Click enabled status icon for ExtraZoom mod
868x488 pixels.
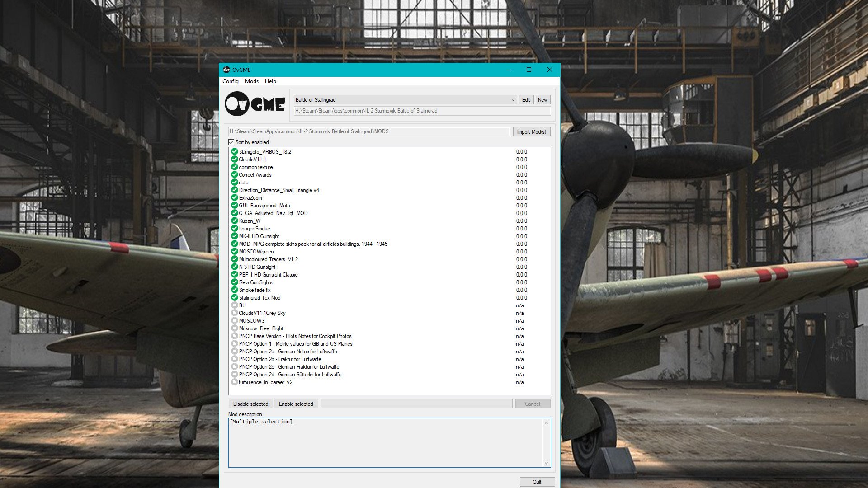point(234,197)
